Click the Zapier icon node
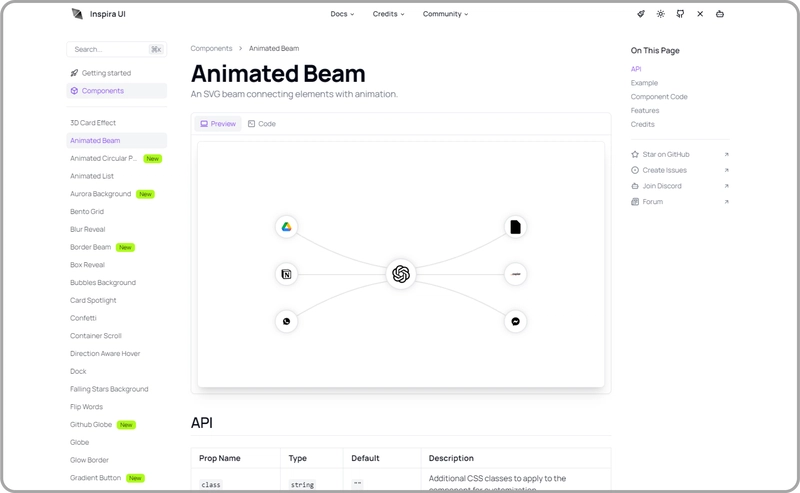Screen dimensions: 800x493 [x=515, y=274]
